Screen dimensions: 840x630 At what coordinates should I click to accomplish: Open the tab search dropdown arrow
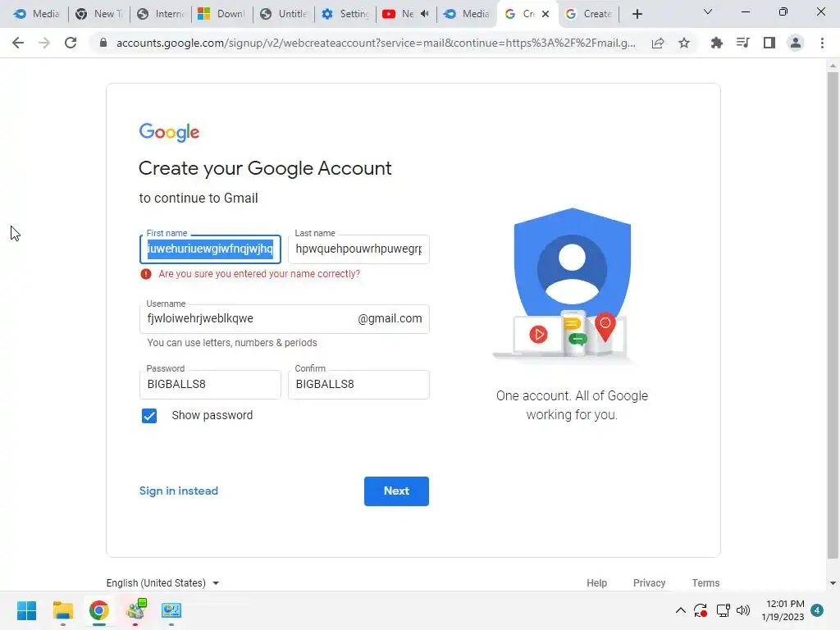pos(708,11)
